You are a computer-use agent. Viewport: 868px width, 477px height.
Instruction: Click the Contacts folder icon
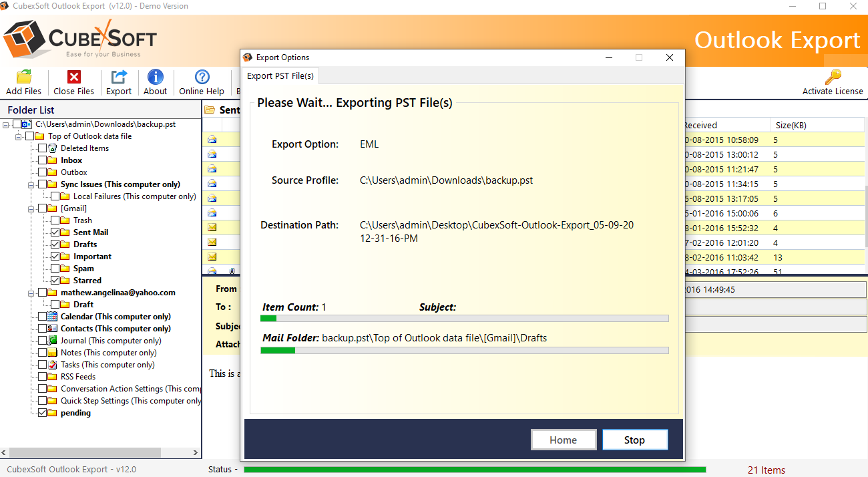coord(53,329)
